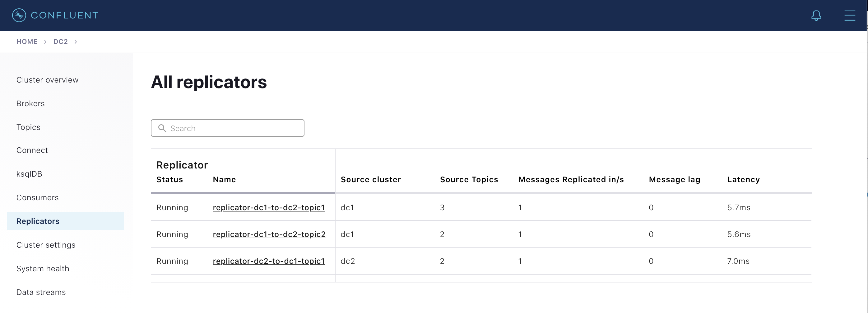
Task: Open replicator-dc1-to-dc2-topic1 link
Action: 269,207
